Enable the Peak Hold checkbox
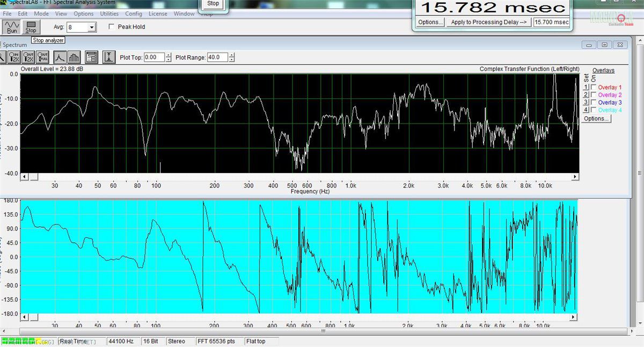The height and width of the screenshot is (347, 644). tap(112, 27)
